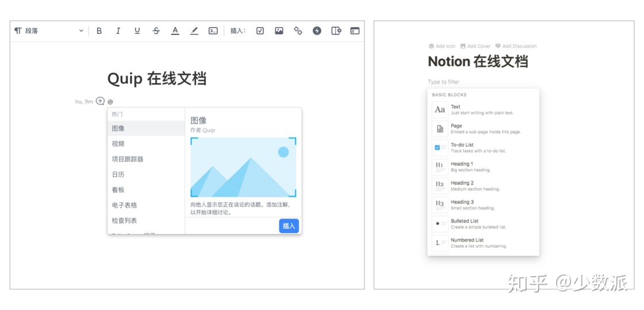Open the lightning bolt live apps icon
Viewport: 644px width, 310px height.
(317, 31)
